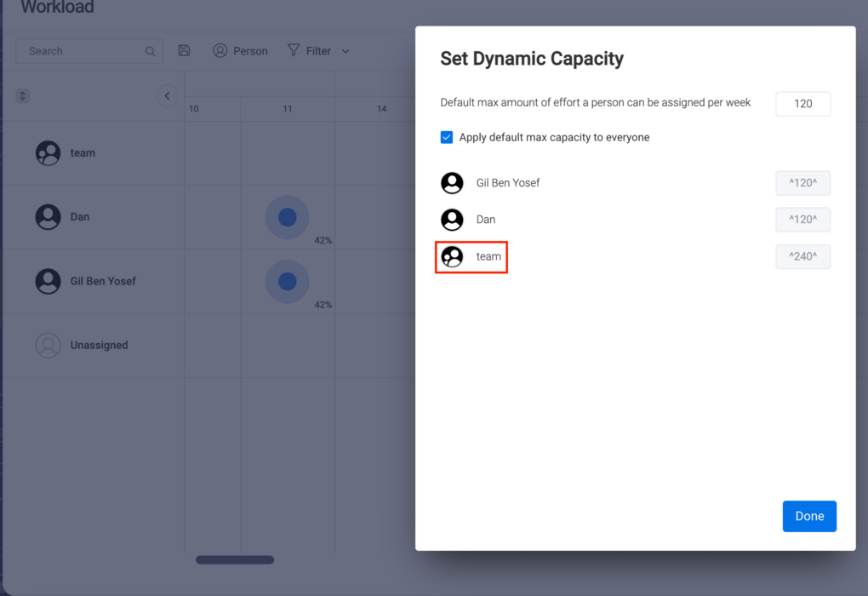
Task: Uncheck Apply default max capacity to everyone
Action: tap(447, 137)
